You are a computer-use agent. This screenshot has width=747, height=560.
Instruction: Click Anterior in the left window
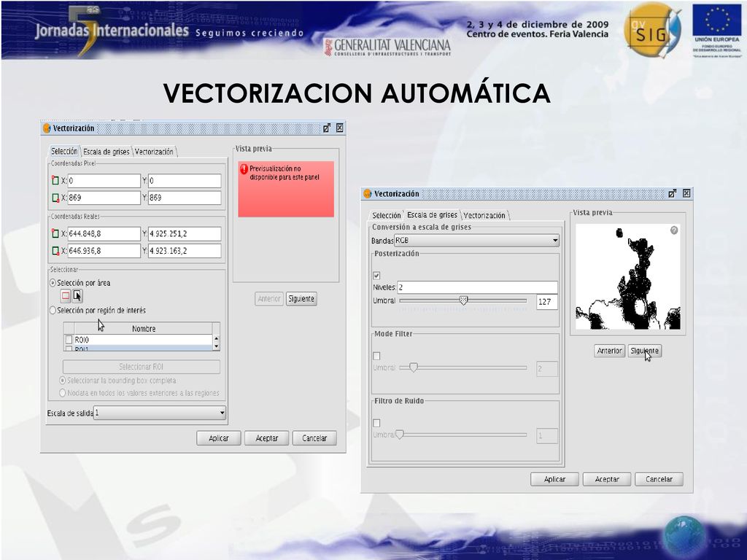(269, 298)
